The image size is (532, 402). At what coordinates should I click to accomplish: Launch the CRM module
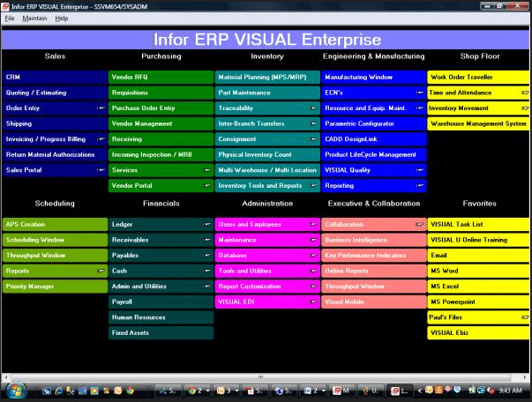click(53, 78)
